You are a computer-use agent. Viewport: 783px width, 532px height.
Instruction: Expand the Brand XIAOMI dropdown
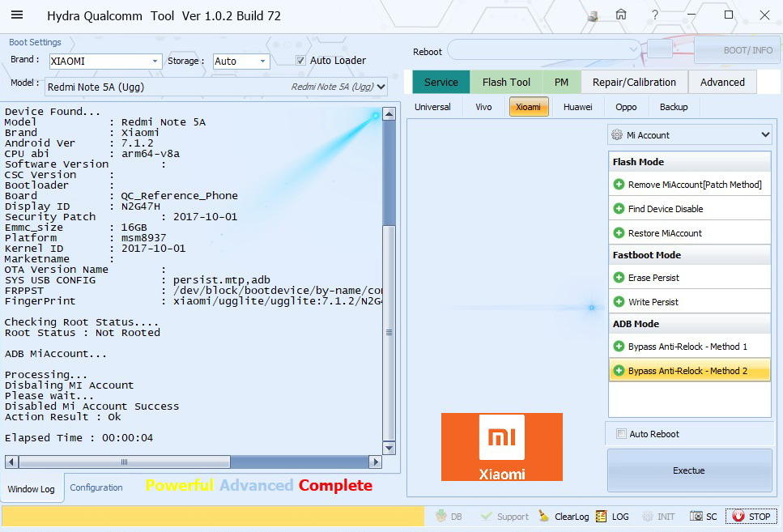[155, 62]
